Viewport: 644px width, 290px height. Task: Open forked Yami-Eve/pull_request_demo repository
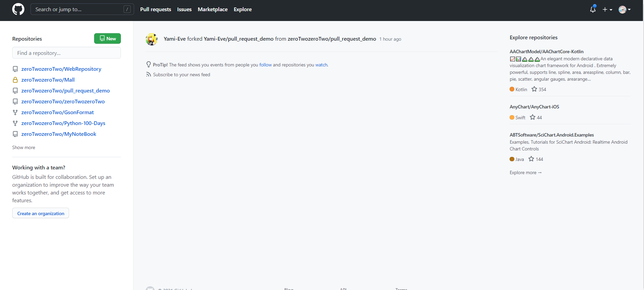click(238, 39)
